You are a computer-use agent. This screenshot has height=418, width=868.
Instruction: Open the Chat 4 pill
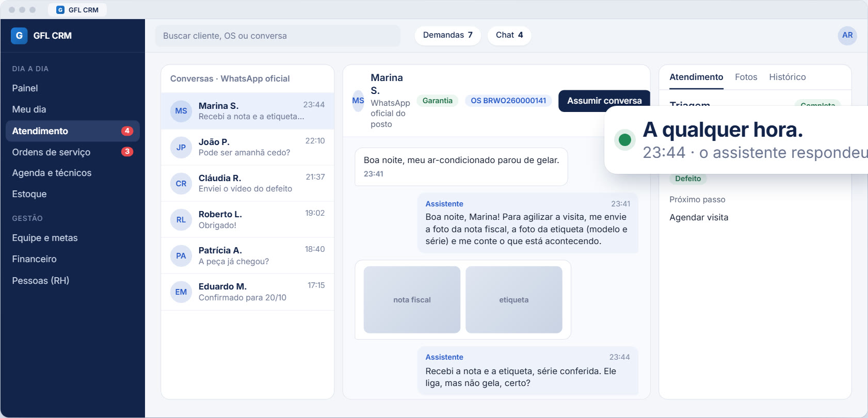pyautogui.click(x=509, y=35)
